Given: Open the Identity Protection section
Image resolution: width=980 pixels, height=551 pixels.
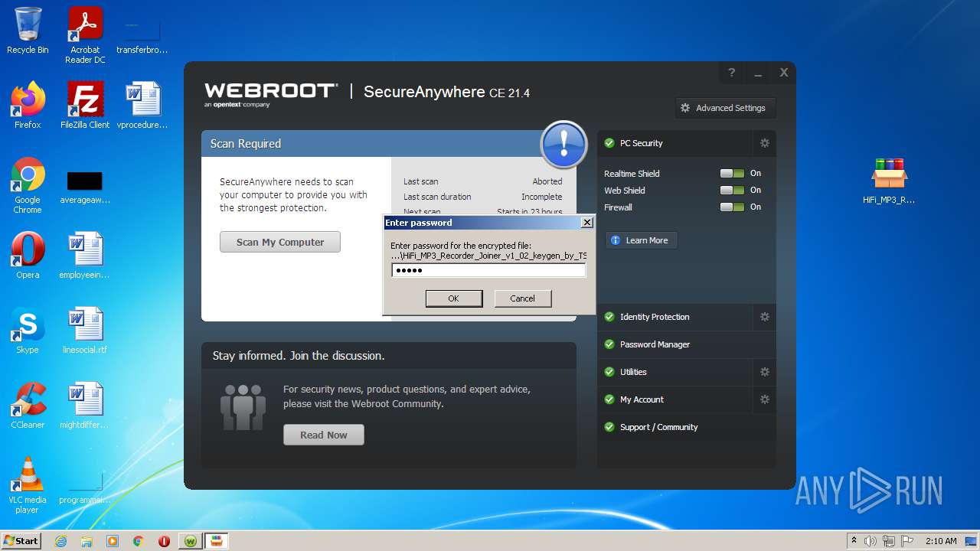Looking at the screenshot, I should click(x=676, y=317).
